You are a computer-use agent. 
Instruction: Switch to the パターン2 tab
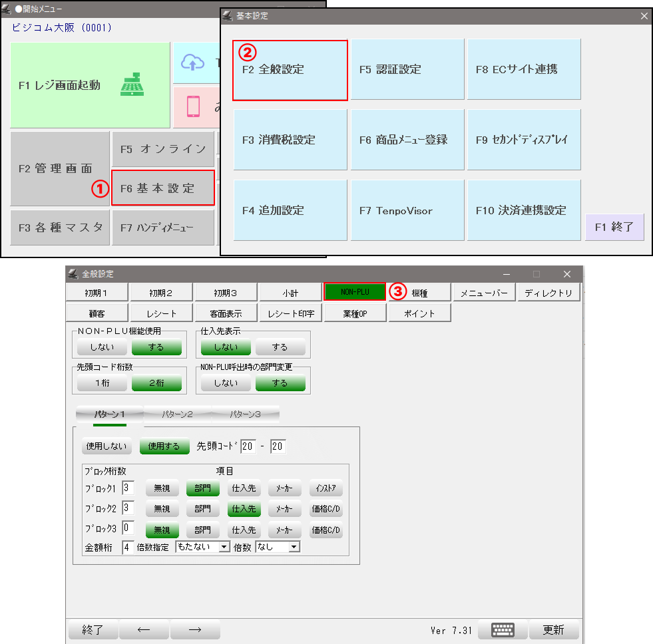(177, 414)
